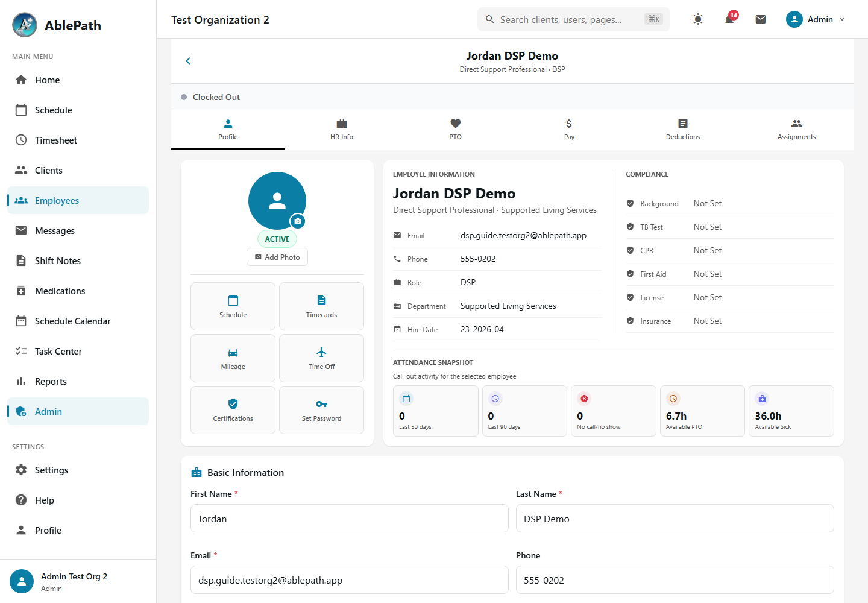868x603 pixels.
Task: Open Schedule Calendar in the sidebar
Action: pos(78,321)
